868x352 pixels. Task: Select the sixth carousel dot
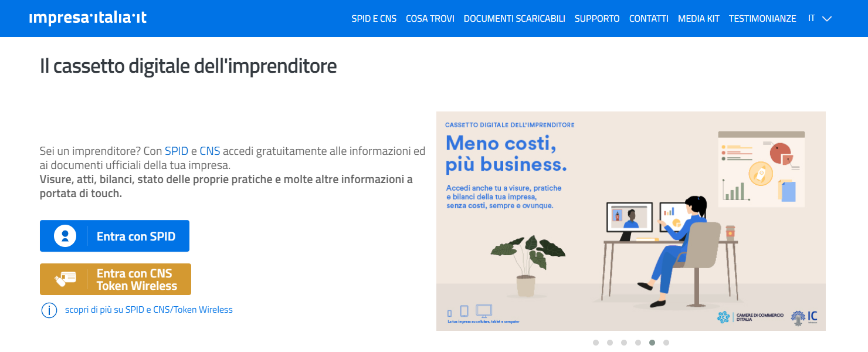(x=666, y=343)
